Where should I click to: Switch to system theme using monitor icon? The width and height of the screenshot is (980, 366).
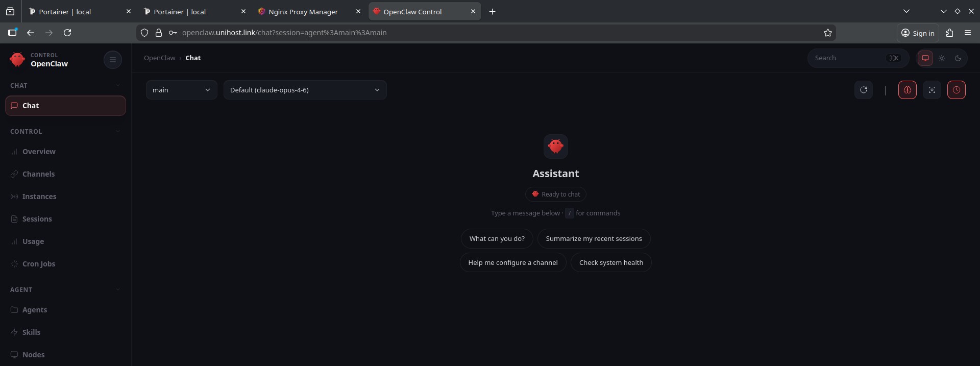(x=925, y=58)
